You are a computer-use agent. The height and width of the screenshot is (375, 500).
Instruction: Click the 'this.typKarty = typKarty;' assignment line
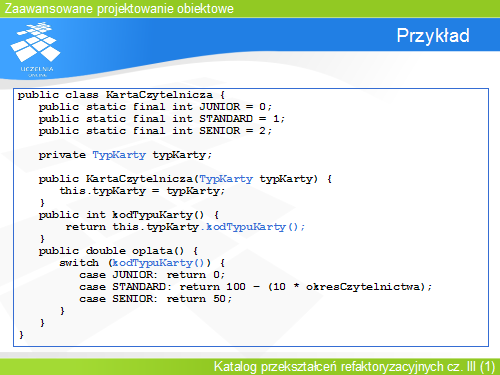tap(142, 191)
